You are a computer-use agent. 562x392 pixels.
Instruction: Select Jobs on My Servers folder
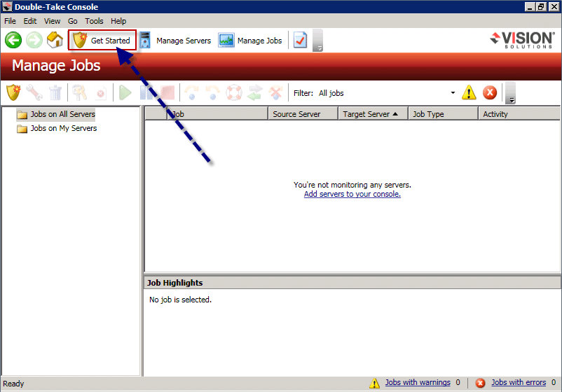(x=63, y=129)
